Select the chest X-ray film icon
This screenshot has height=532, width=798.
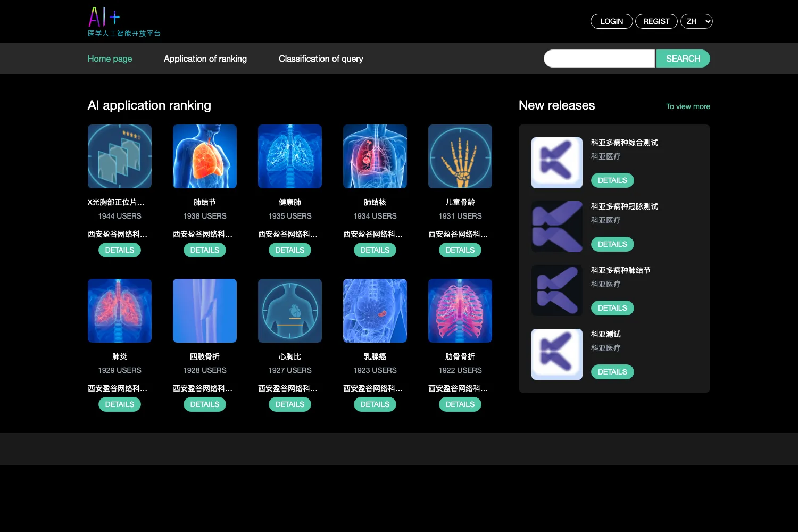(x=120, y=156)
